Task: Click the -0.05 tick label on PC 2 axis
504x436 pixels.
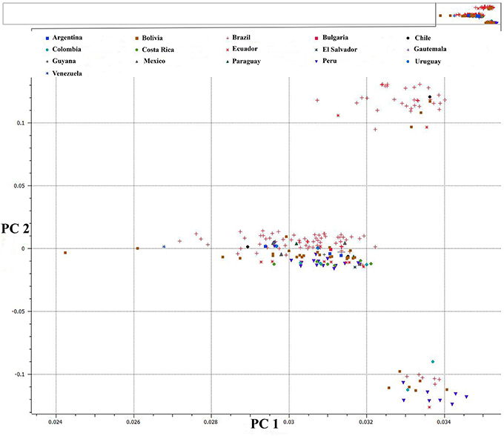Action: tap(18, 311)
